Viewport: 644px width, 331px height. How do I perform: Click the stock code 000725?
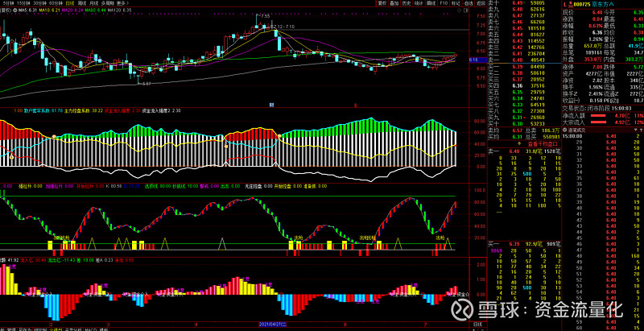point(582,4)
